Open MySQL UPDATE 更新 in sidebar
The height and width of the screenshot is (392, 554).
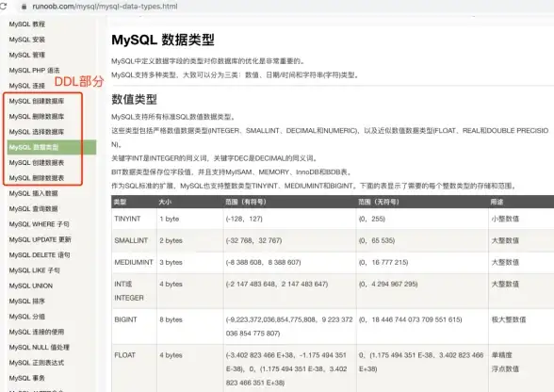(x=40, y=239)
